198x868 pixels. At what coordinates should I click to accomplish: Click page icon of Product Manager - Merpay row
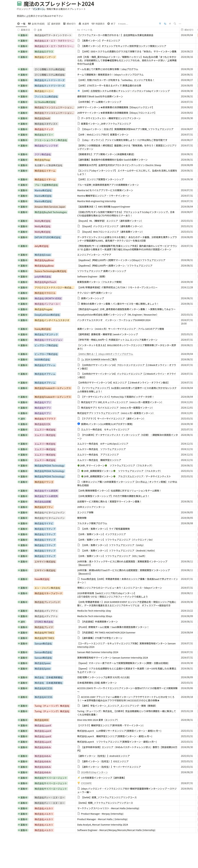point(79,814)
